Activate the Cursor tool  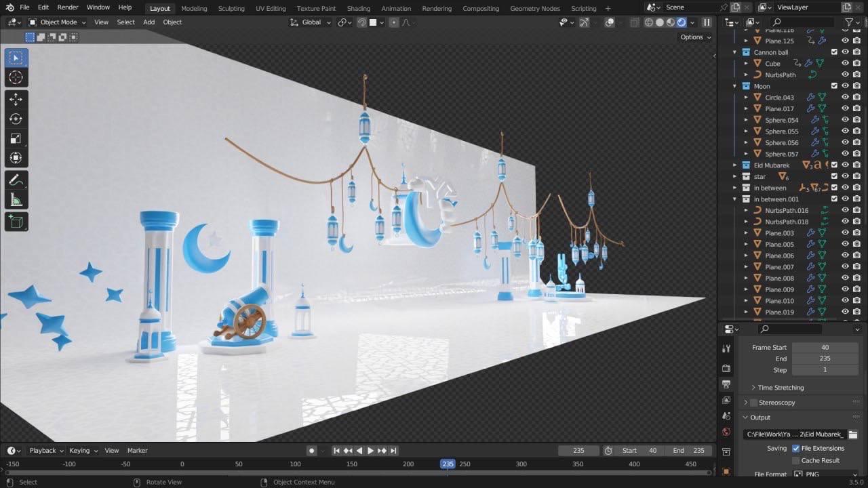(x=16, y=78)
